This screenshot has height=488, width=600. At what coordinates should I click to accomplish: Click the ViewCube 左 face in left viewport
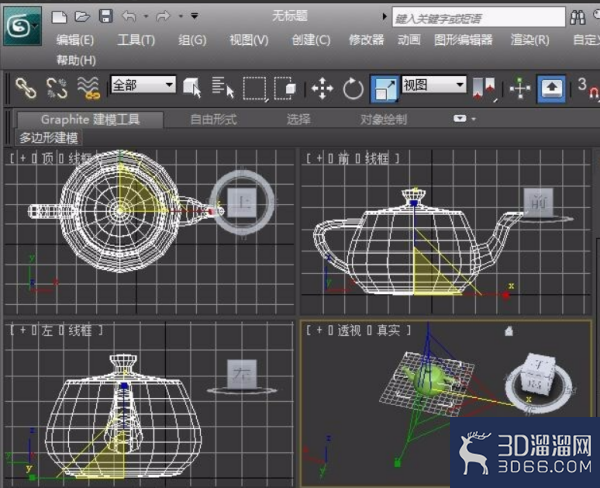(x=242, y=373)
